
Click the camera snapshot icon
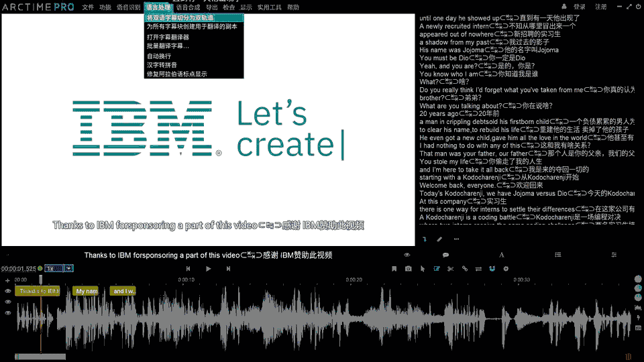click(x=409, y=269)
